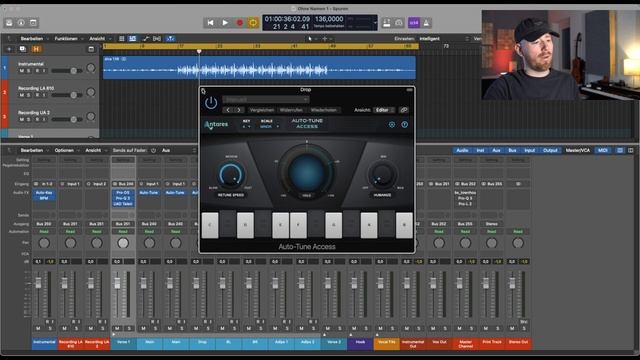Toggle Auto-Tune plugin power button
640x360 pixels.
211,102
